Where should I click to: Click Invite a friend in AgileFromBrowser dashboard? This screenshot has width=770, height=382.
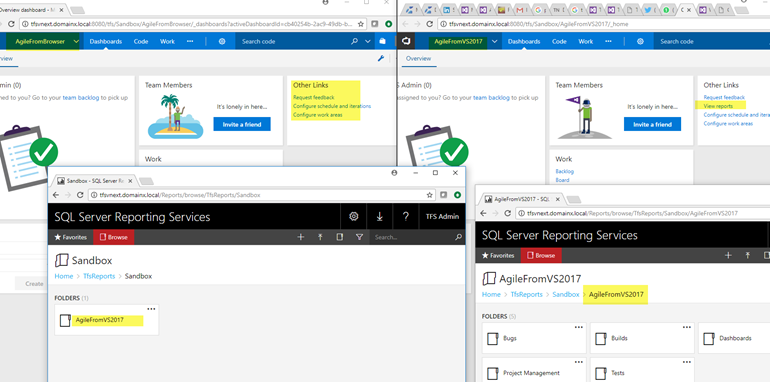point(242,124)
